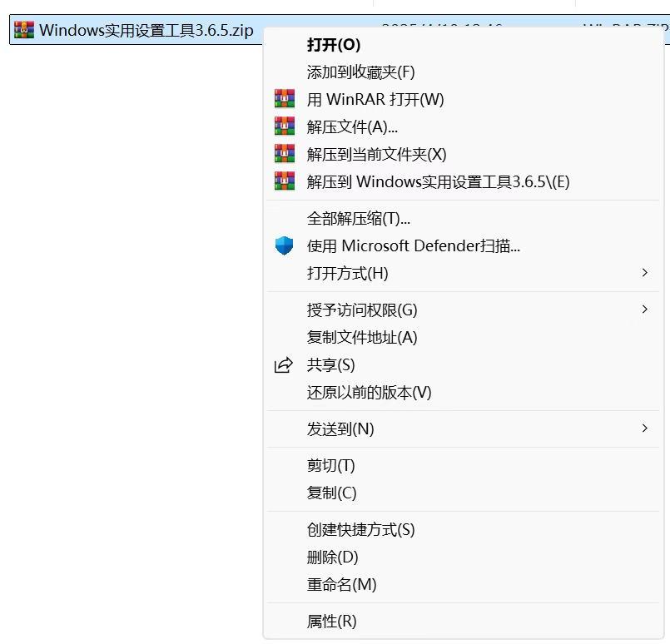670x644 pixels.
Task: Click the WinRAR icon beside 用 WinRAR 打开(W)
Action: (284, 99)
